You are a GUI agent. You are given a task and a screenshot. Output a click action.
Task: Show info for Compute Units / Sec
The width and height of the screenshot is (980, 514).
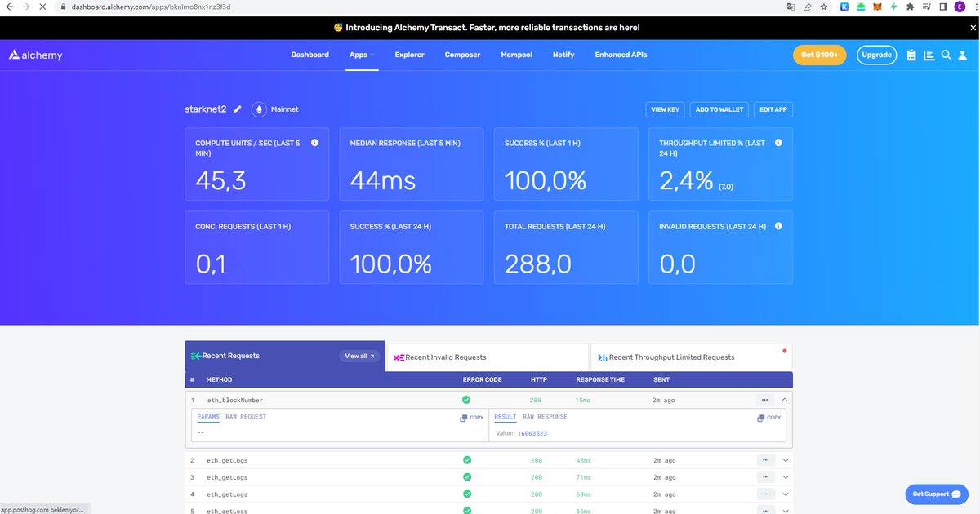click(x=314, y=143)
